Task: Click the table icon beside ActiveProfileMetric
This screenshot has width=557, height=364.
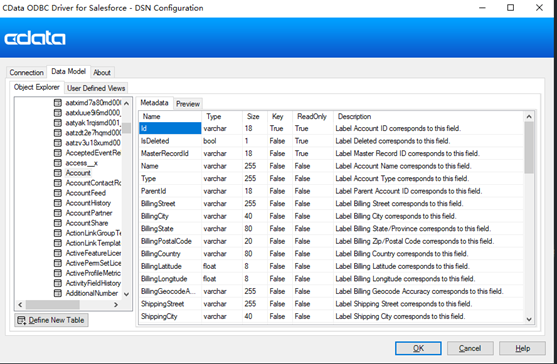Action: [x=58, y=273]
